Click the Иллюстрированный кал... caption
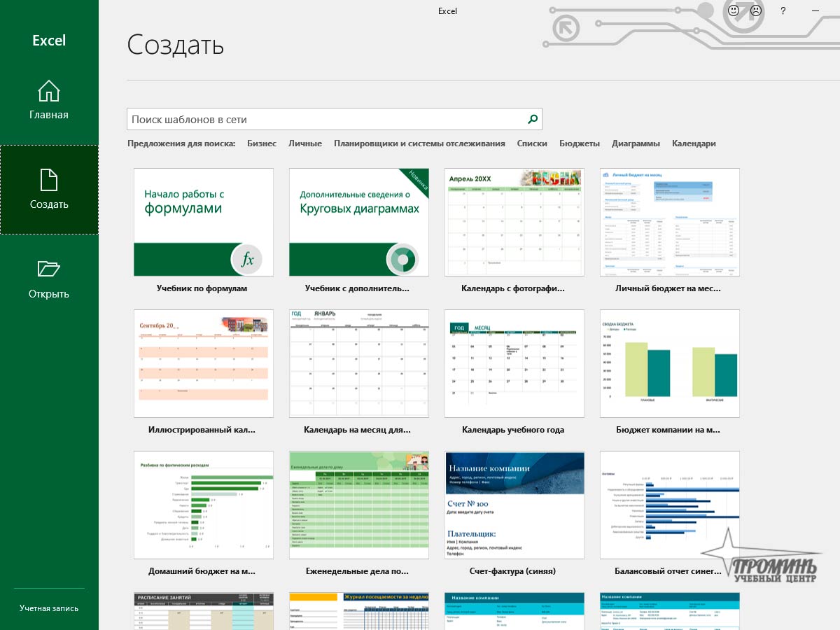The width and height of the screenshot is (840, 630). (202, 430)
